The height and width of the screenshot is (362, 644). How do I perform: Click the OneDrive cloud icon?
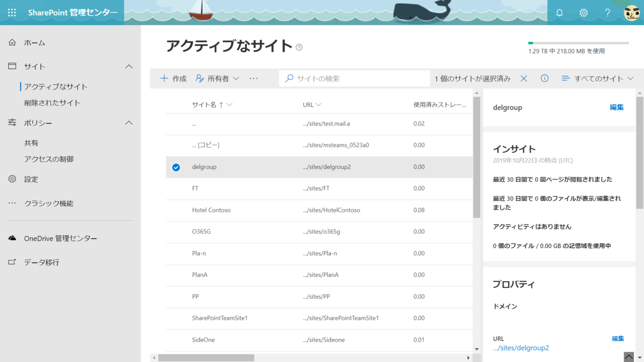12,238
